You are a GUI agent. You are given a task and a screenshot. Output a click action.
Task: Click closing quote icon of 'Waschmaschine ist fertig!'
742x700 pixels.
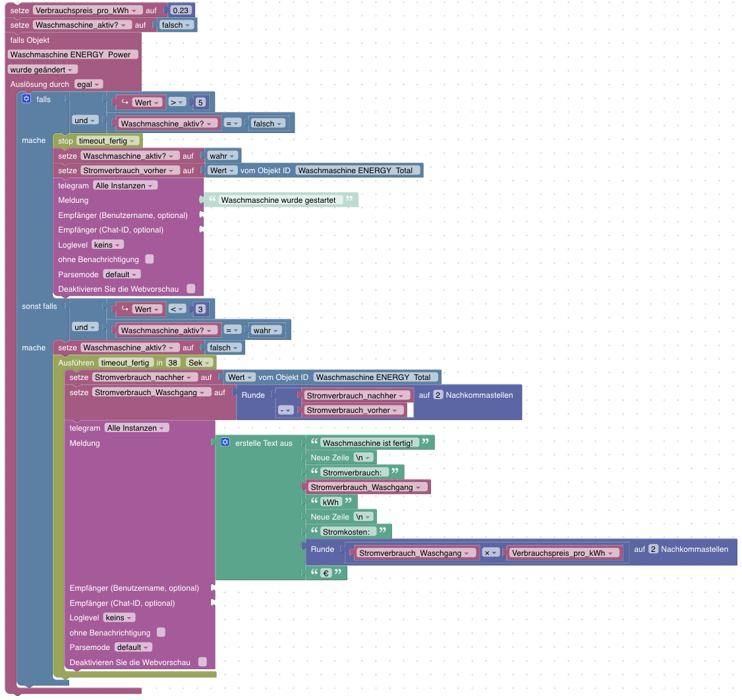click(x=425, y=441)
